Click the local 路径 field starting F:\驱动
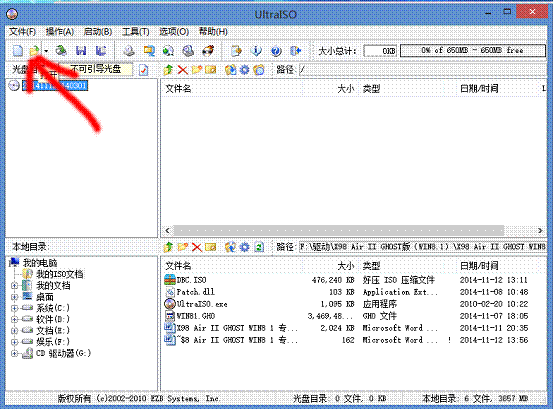The height and width of the screenshot is (410, 554). tap(423, 247)
